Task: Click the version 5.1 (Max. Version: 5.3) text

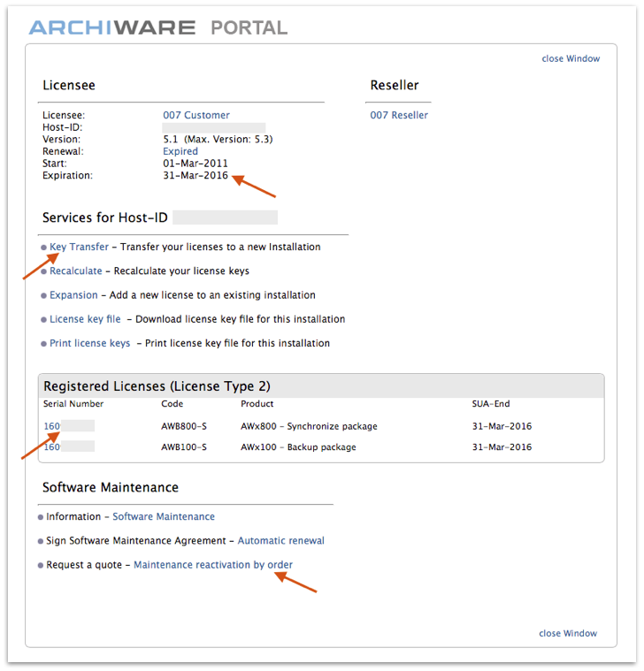Action: 218,139
